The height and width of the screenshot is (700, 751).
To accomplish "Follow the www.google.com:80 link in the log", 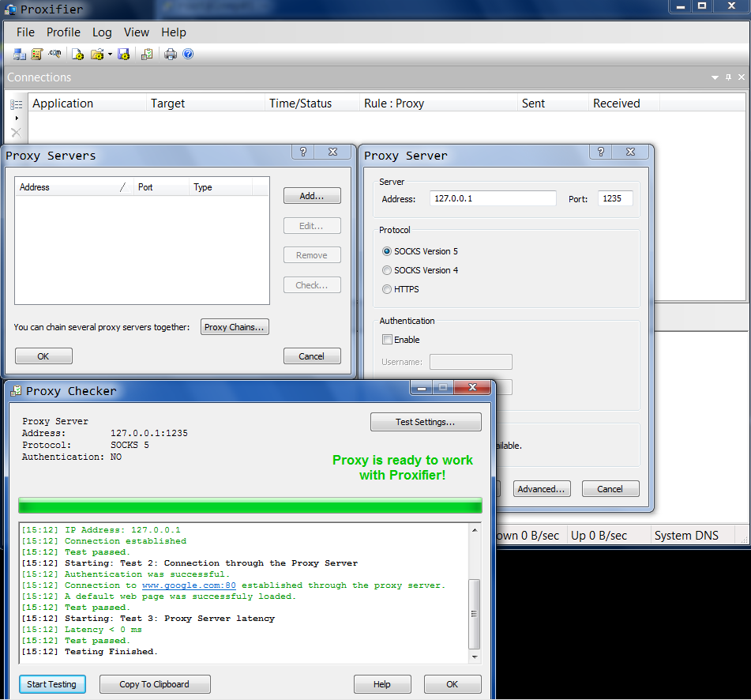I will click(189, 585).
